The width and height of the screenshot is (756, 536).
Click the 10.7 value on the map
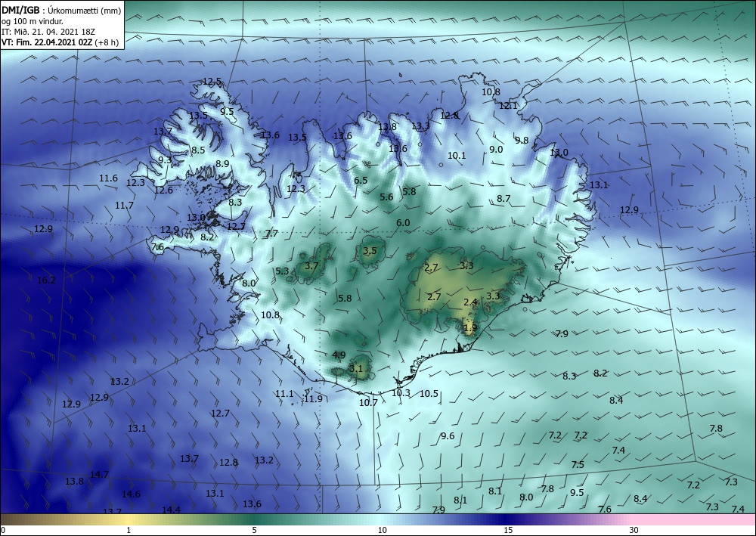(368, 402)
